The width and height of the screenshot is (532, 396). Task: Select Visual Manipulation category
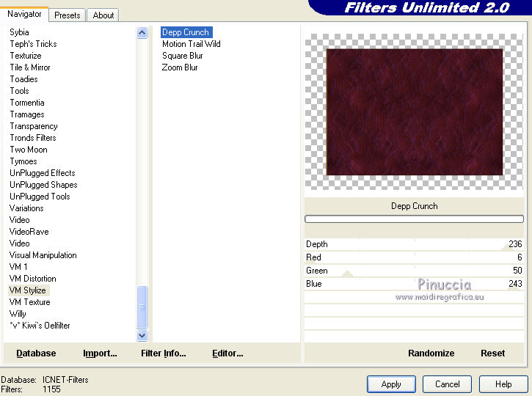point(43,255)
